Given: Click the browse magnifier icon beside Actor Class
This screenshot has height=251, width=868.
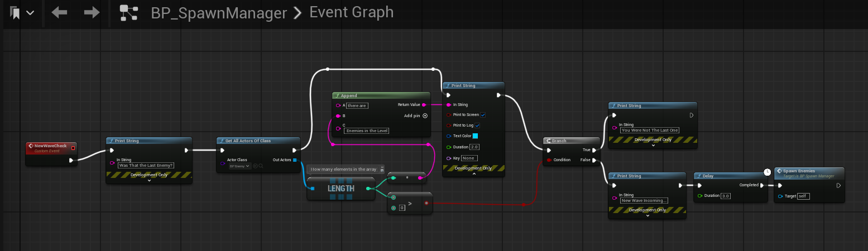Looking at the screenshot, I should pyautogui.click(x=261, y=166).
